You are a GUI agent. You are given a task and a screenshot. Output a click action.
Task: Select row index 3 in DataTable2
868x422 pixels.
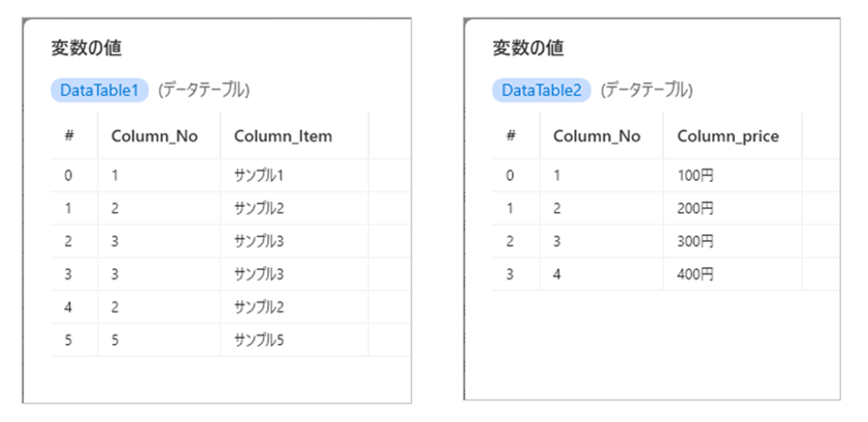(x=510, y=275)
